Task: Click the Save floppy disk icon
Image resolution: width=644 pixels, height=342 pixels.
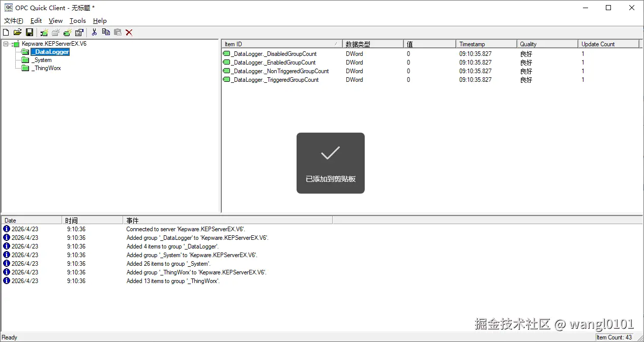Action: pos(30,33)
